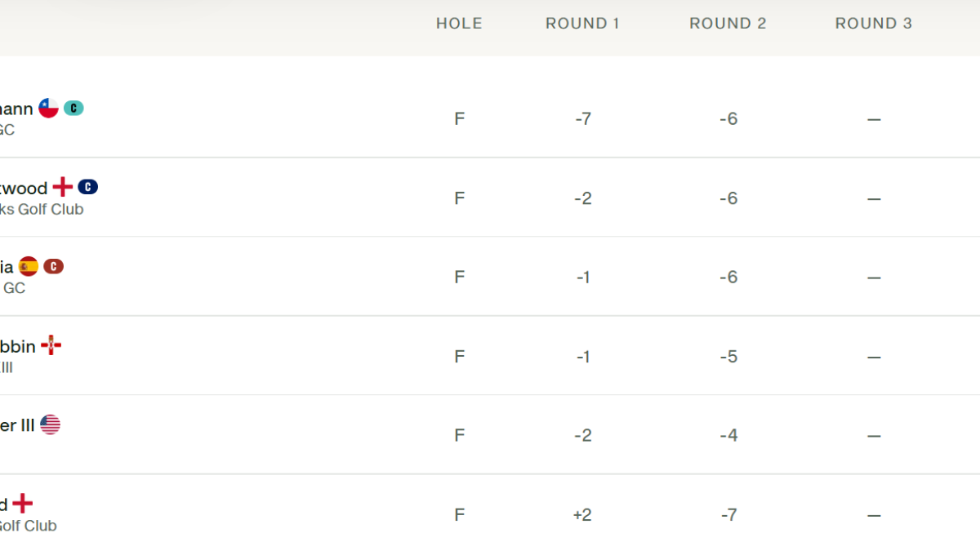Click the red-brown captain badge icon
The width and height of the screenshot is (980, 551).
53,266
